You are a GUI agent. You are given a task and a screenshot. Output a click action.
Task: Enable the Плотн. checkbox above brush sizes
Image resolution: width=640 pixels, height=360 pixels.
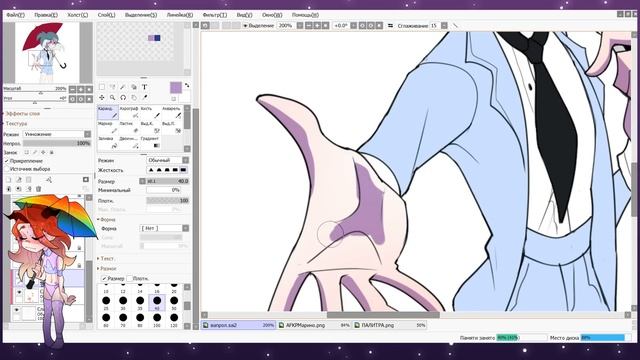coord(130,278)
